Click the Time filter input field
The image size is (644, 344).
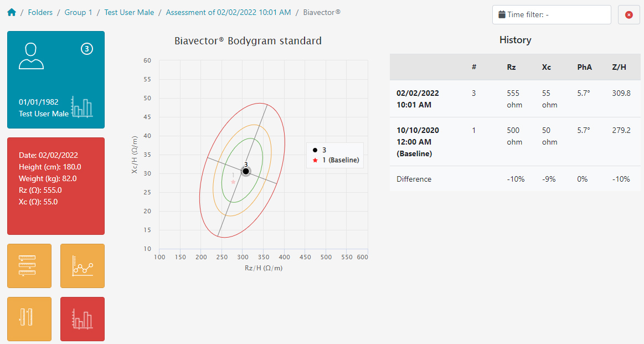552,15
